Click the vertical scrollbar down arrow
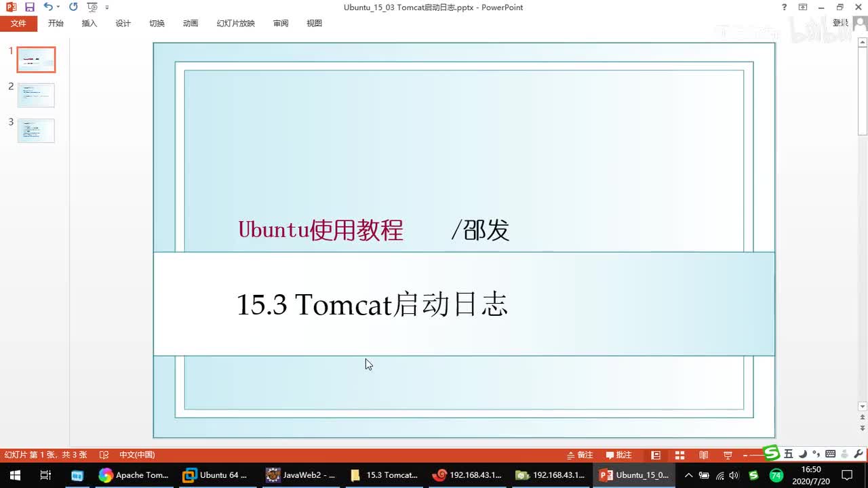 coord(863,407)
